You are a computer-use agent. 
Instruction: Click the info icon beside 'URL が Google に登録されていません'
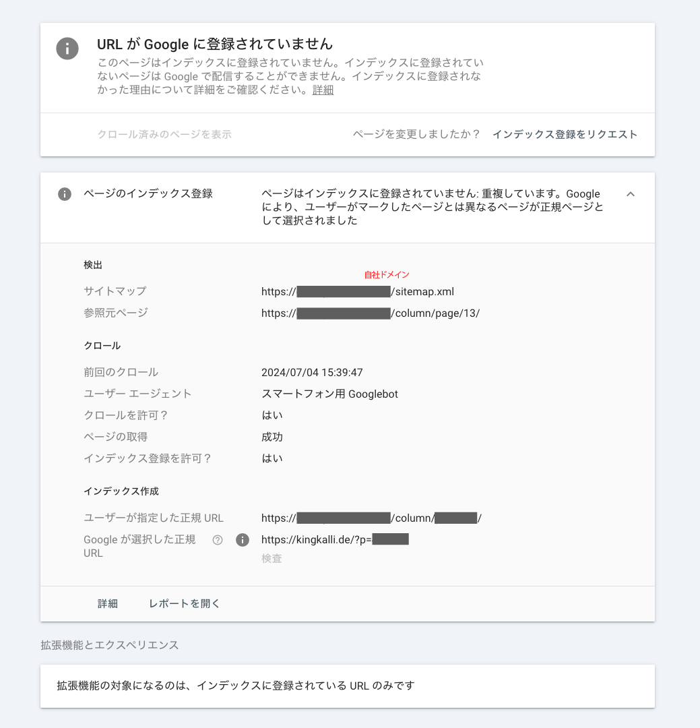67,49
